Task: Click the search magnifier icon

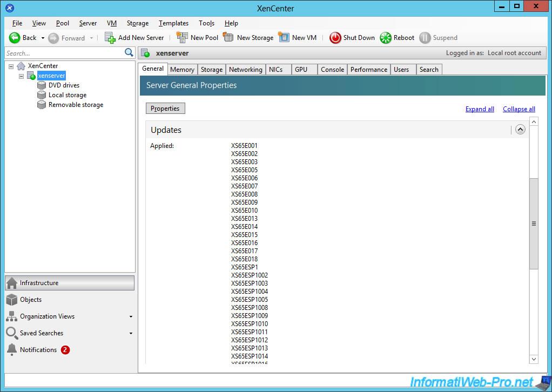Action: (x=129, y=53)
